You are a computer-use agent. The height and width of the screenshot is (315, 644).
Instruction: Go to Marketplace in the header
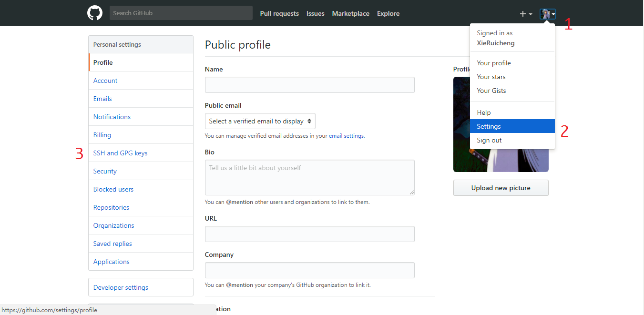point(350,13)
